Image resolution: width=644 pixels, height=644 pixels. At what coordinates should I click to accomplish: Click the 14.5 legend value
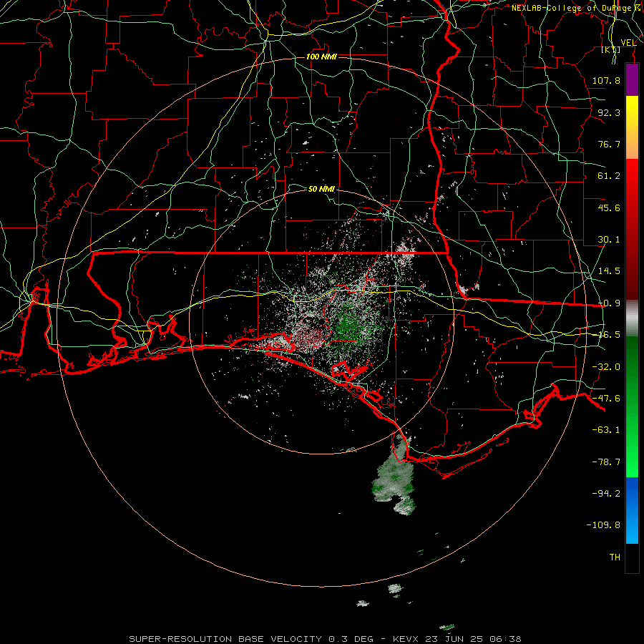click(x=609, y=271)
